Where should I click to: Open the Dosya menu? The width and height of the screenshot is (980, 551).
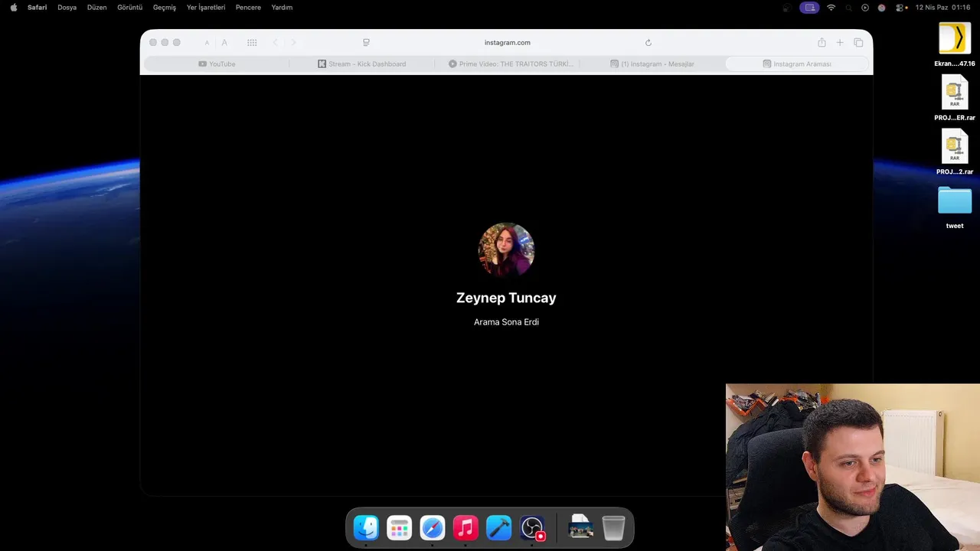tap(67, 8)
